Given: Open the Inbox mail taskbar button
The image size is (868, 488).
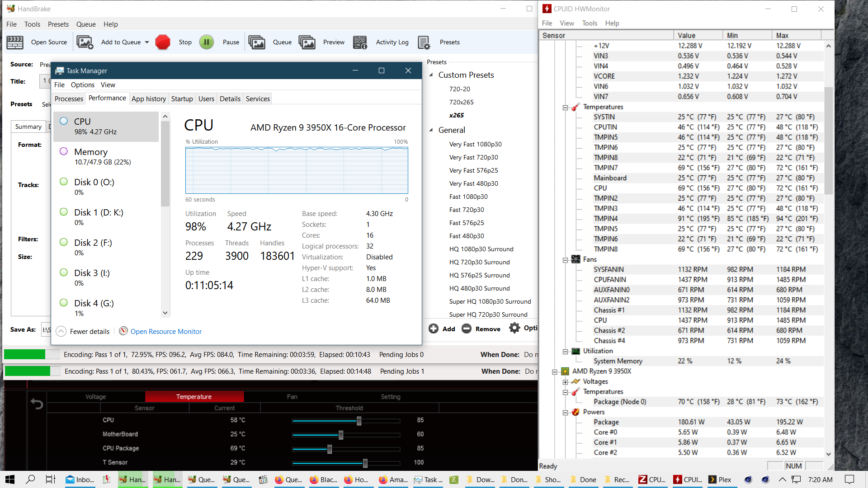Looking at the screenshot, I should (x=80, y=479).
